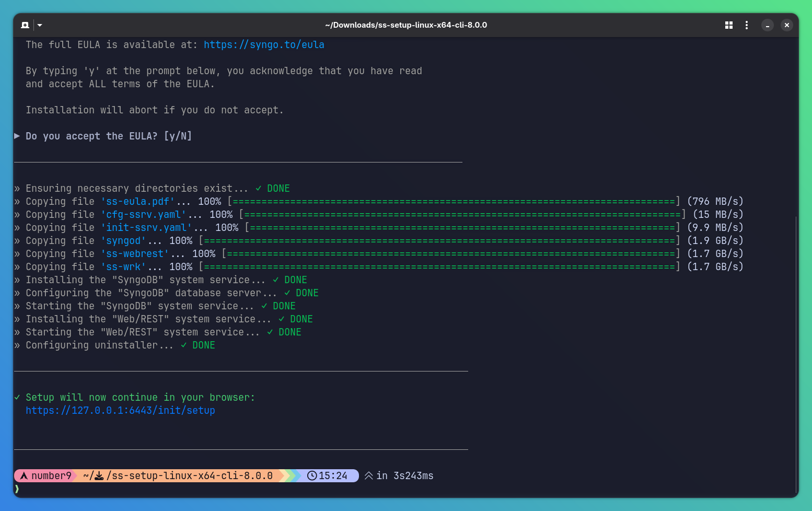Select the 'ss-eula.pdf' file name

(138, 202)
